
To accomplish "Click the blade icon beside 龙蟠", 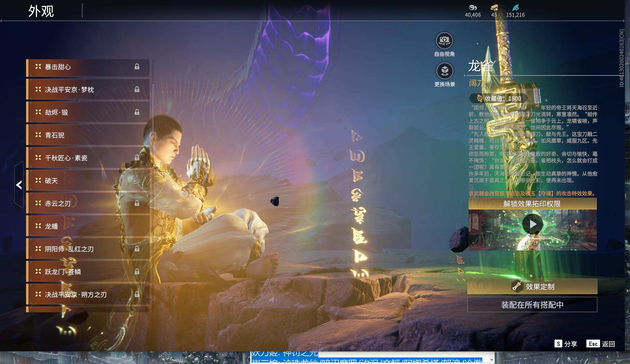I will pyautogui.click(x=38, y=226).
